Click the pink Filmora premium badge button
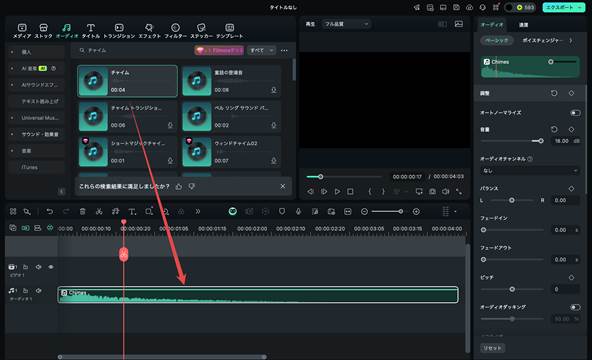Image resolution: width=592 pixels, height=360 pixels. [x=219, y=50]
